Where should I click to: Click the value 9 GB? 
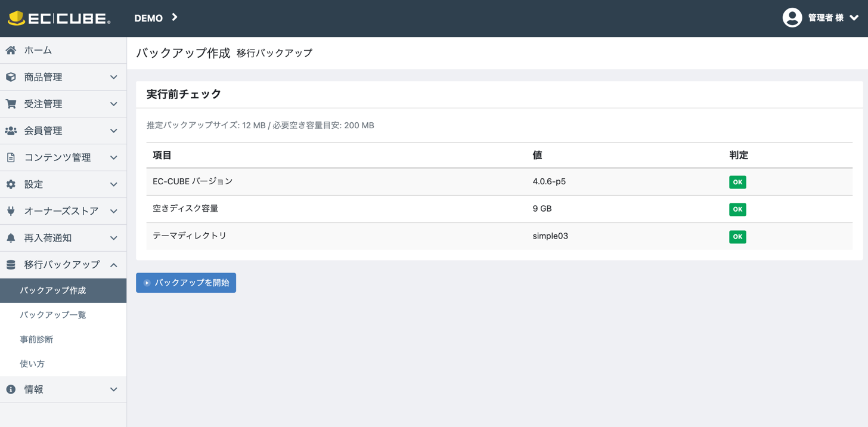542,209
